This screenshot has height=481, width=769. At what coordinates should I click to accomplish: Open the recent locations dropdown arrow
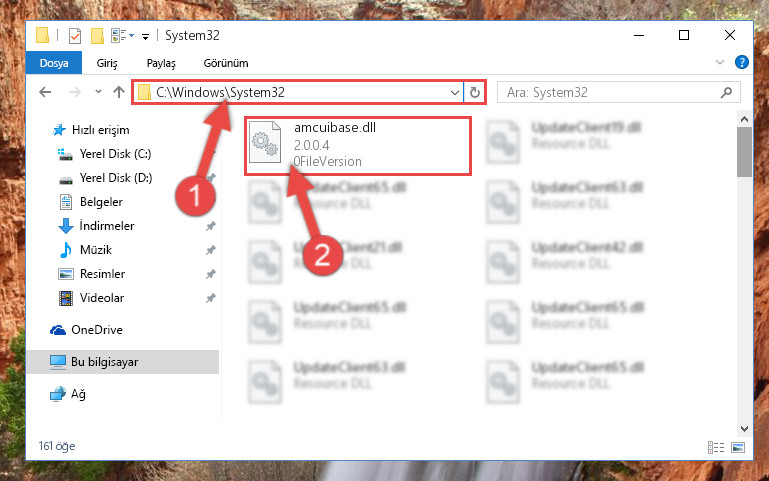point(98,92)
